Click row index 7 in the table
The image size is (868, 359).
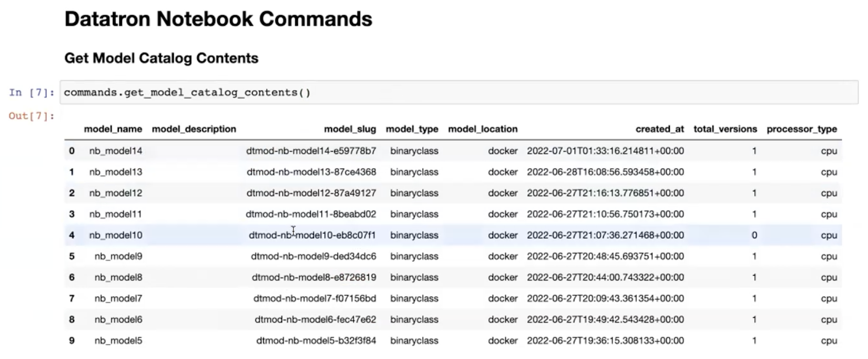72,298
